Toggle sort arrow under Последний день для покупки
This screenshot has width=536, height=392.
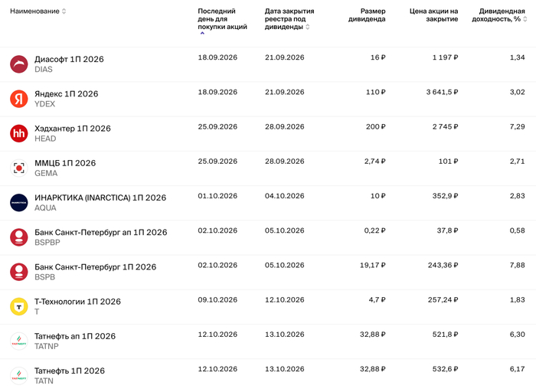pos(202,34)
